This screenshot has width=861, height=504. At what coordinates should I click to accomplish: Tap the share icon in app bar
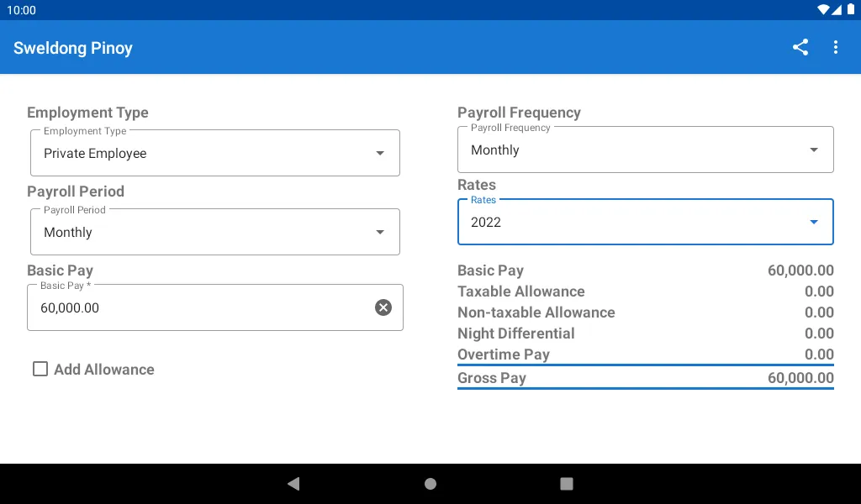click(x=800, y=47)
